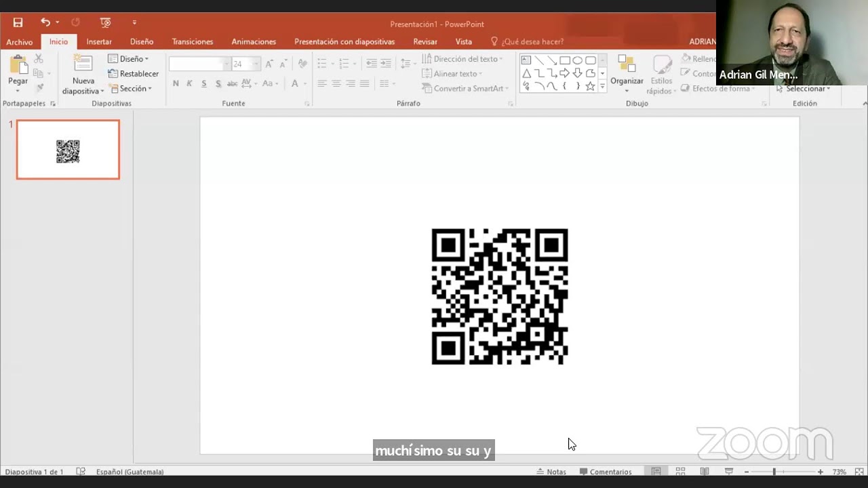Toggle center text alignment
This screenshot has height=488, width=868.
336,83
